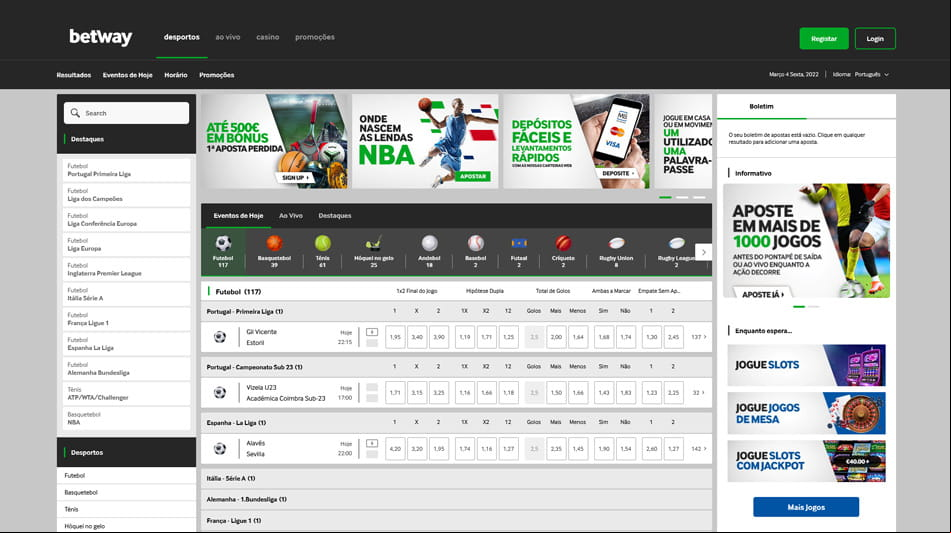
Task: Click APOSTE JÁ on Informativo banner
Action: pyautogui.click(x=763, y=294)
